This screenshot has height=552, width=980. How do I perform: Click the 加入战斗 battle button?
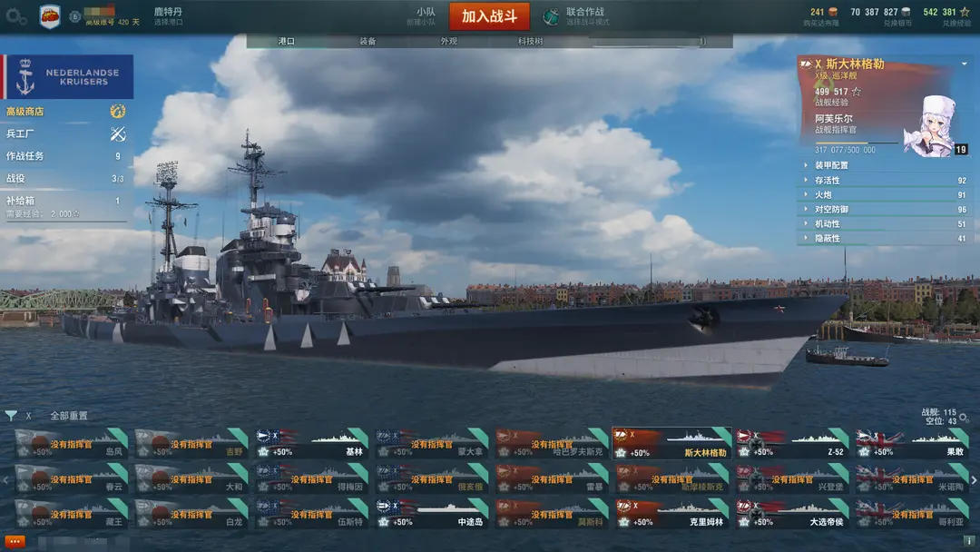tap(489, 16)
